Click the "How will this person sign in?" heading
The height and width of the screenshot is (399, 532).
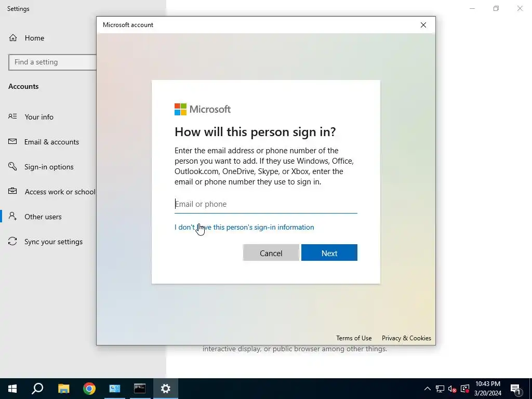pyautogui.click(x=255, y=131)
